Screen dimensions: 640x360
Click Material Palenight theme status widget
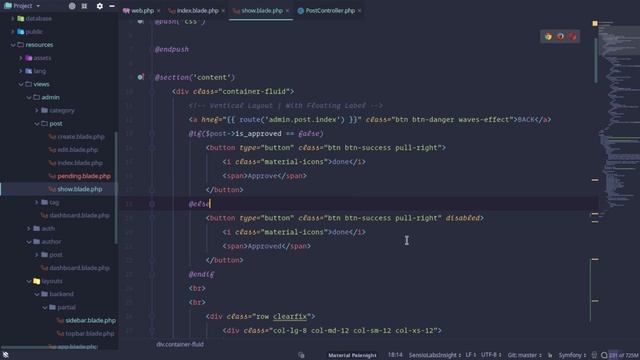coord(352,355)
